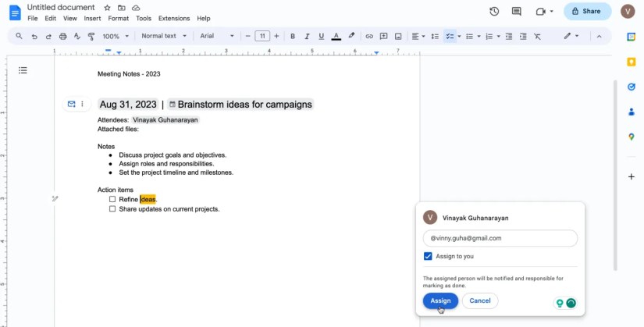The image size is (644, 327).
Task: Open line and paragraph spacing
Action: click(435, 37)
